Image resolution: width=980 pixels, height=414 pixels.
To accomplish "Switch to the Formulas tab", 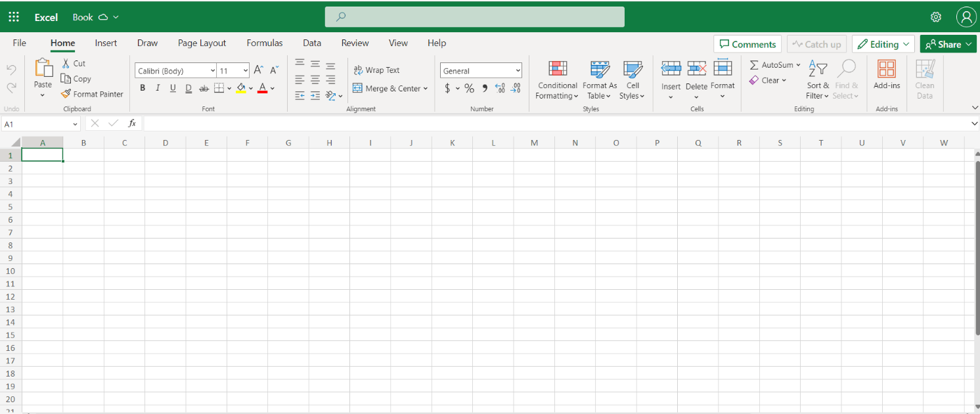I will (x=265, y=43).
